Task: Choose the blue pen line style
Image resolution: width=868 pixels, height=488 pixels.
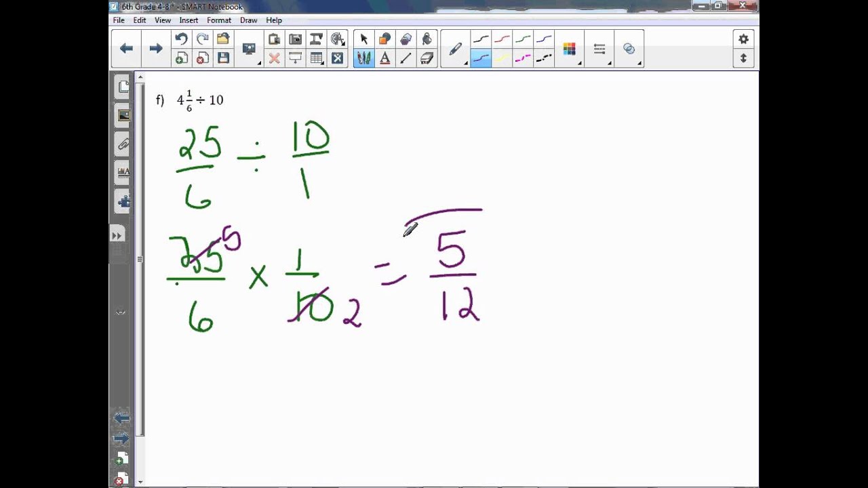Action: click(x=544, y=39)
